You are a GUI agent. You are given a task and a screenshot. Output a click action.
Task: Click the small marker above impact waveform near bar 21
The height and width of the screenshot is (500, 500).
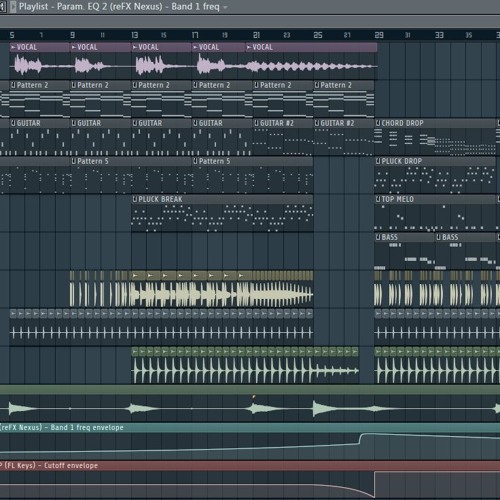tap(254, 397)
